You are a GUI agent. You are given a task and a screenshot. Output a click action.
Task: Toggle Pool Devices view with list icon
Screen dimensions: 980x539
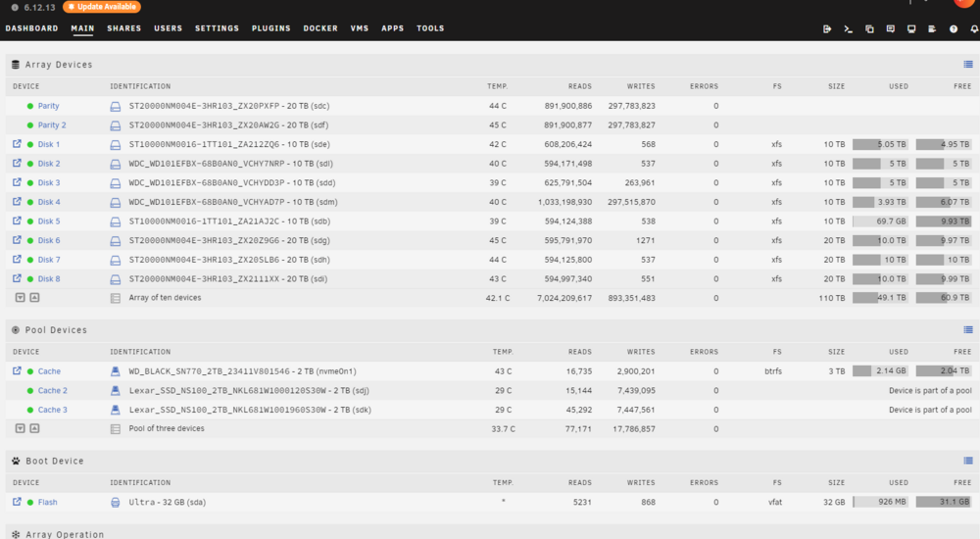pyautogui.click(x=968, y=329)
